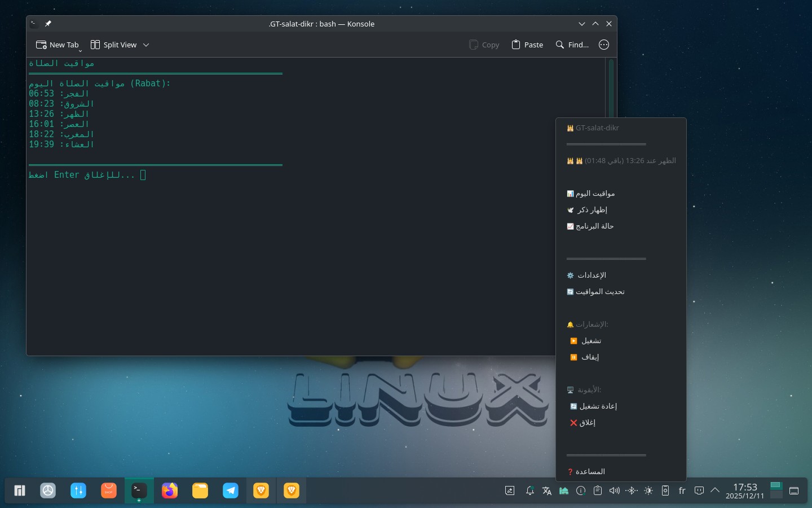Screen dimensions: 812x508
Task: Open the Bluetooth tray icon
Action: tap(632, 491)
